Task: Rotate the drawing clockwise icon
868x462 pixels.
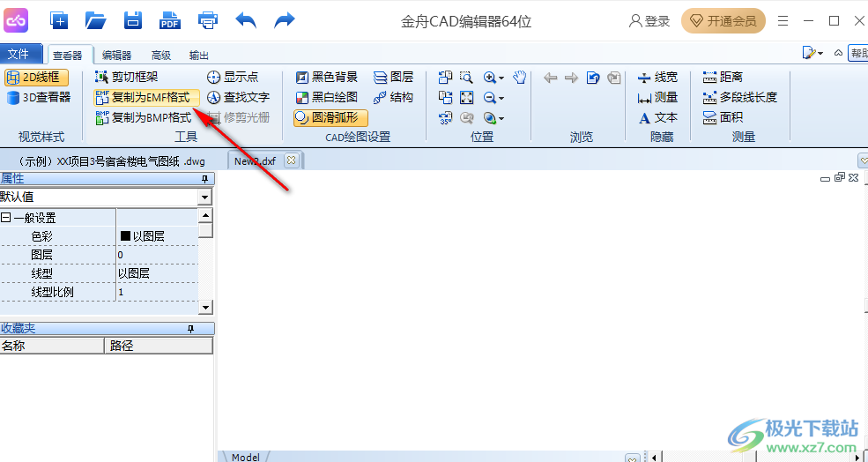Action: [445, 98]
